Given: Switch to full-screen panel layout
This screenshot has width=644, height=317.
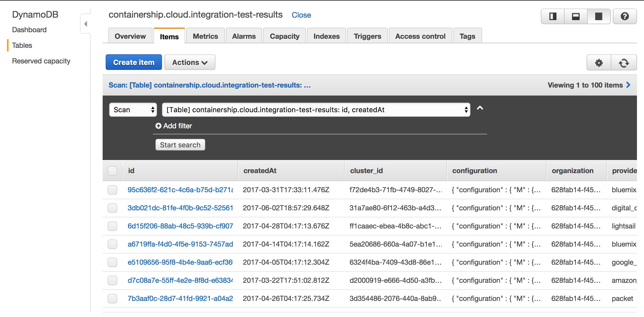Looking at the screenshot, I should coord(598,17).
